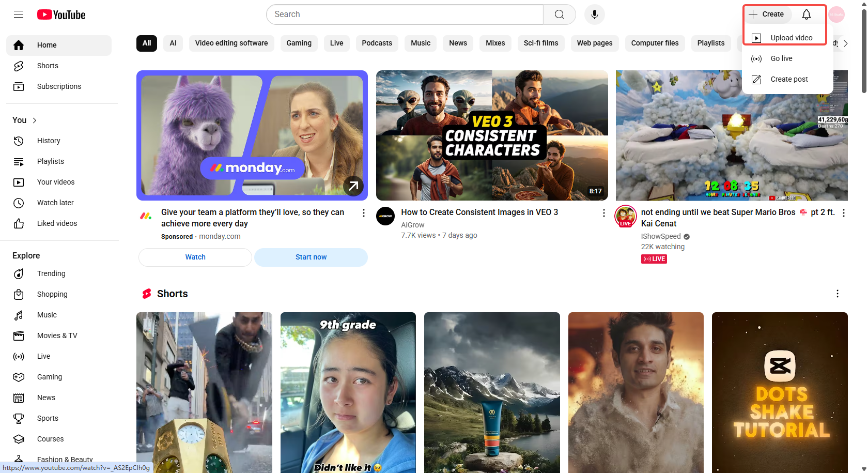Filter by Playlists chip
The width and height of the screenshot is (868, 473).
pyautogui.click(x=711, y=43)
